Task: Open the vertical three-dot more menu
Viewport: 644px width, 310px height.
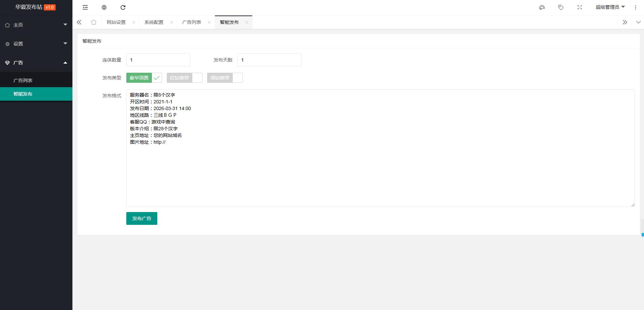Action: (636, 7)
